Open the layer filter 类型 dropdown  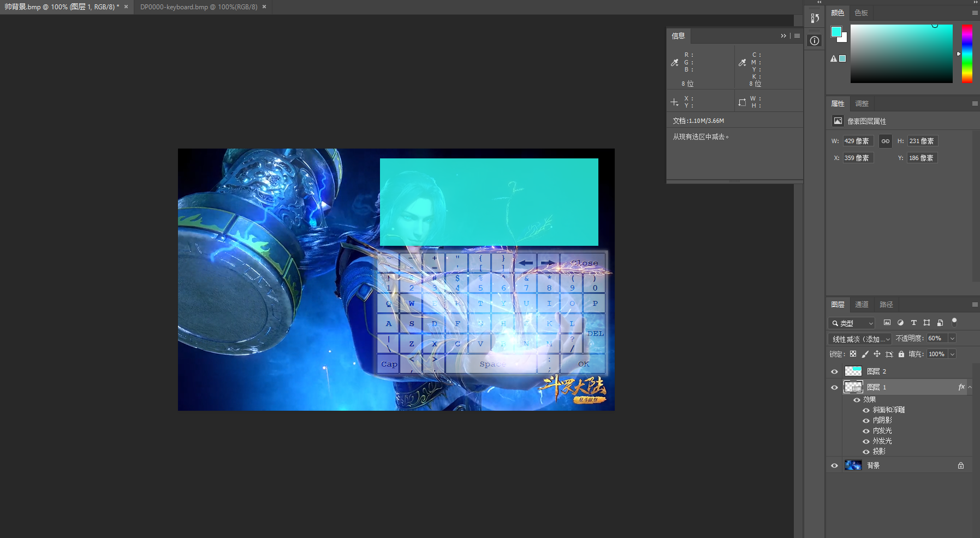pyautogui.click(x=852, y=323)
